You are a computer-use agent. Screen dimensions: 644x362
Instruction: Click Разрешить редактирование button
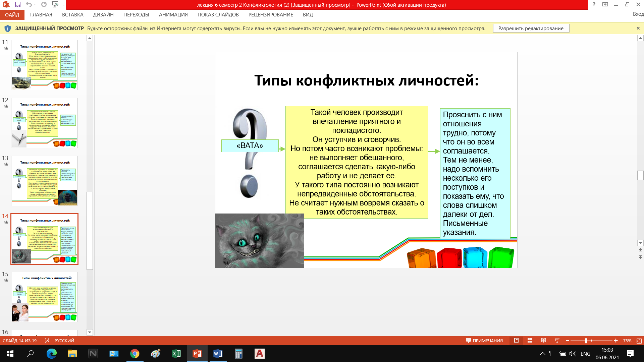[x=531, y=28]
